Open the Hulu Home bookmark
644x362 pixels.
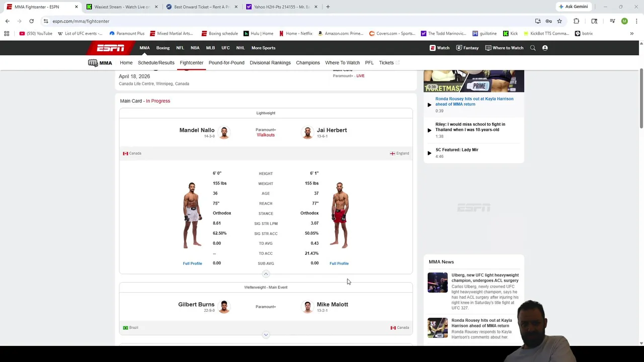point(259,33)
